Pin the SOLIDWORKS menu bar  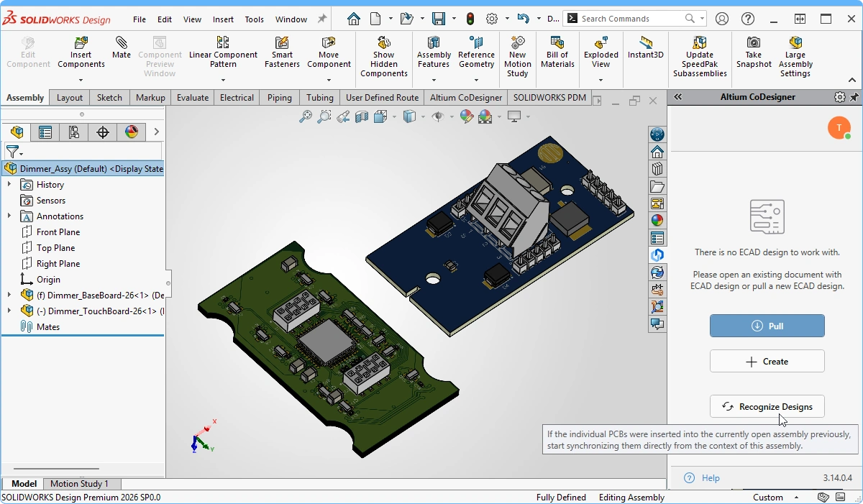tap(322, 19)
